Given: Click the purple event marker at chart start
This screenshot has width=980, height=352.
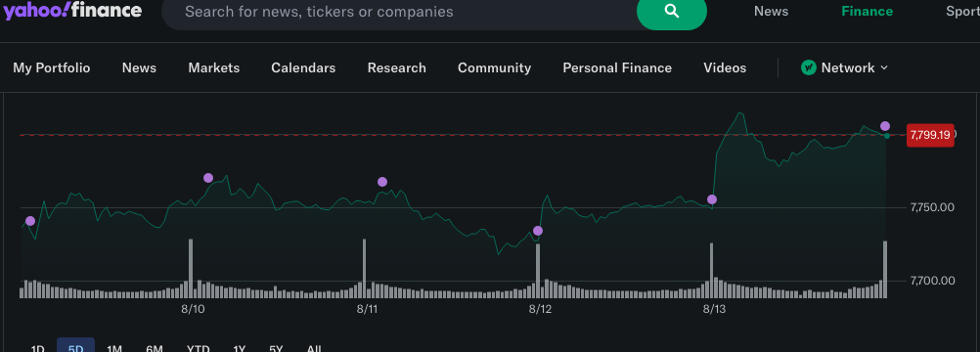Looking at the screenshot, I should [30, 221].
